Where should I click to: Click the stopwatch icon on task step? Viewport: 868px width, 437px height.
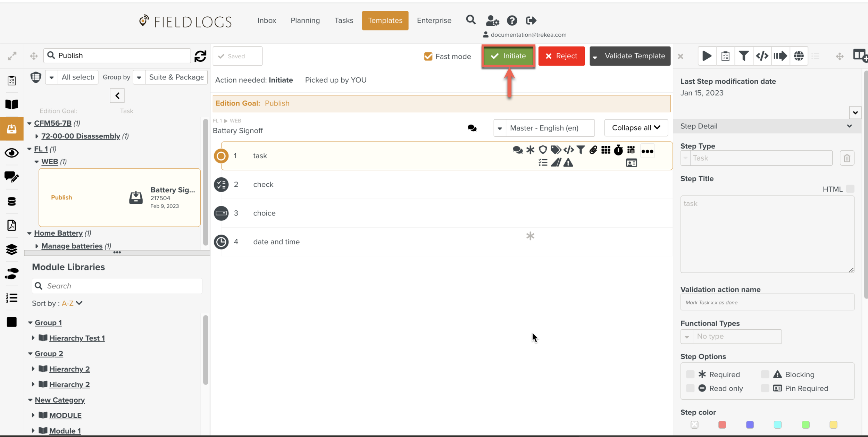coord(618,150)
